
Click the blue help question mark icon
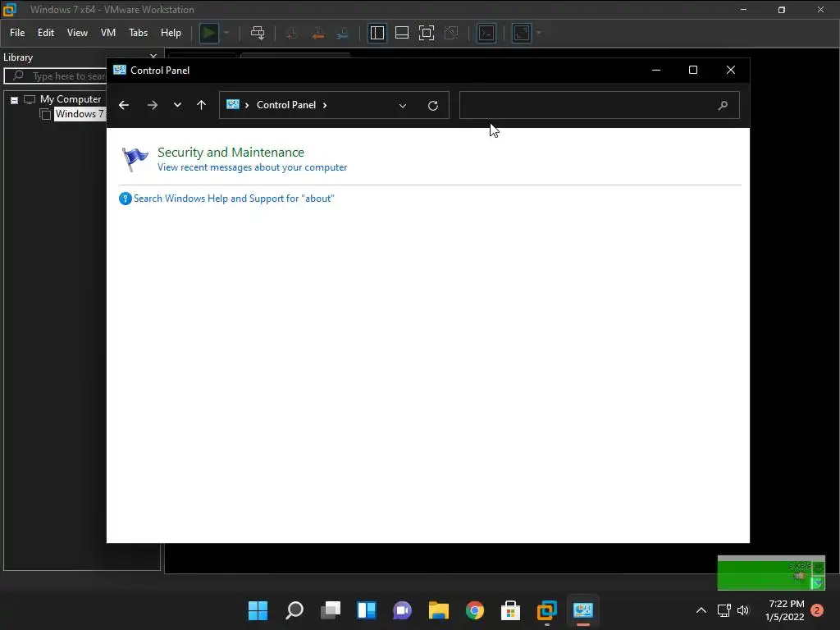coord(126,199)
